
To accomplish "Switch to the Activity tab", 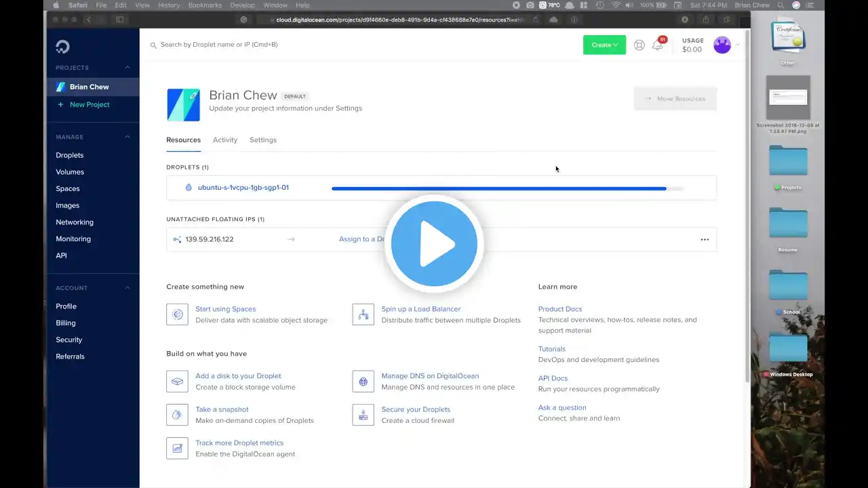I will click(x=225, y=140).
